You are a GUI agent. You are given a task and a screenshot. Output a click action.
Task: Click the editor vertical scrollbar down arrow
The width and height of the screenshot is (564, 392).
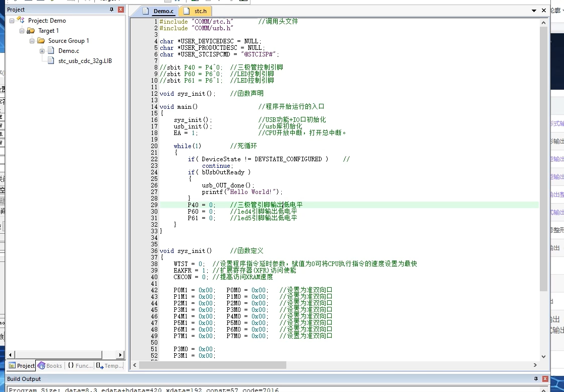point(543,356)
